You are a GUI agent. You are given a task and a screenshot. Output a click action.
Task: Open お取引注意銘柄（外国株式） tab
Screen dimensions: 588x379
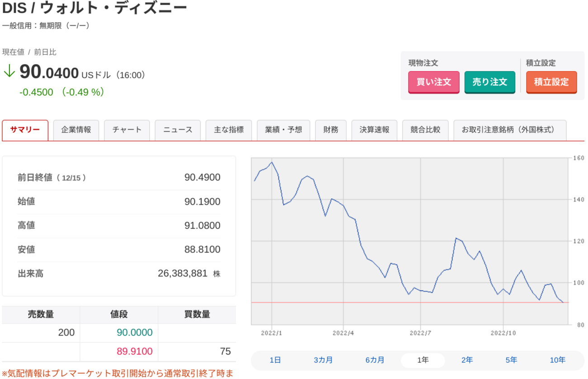[x=510, y=130]
